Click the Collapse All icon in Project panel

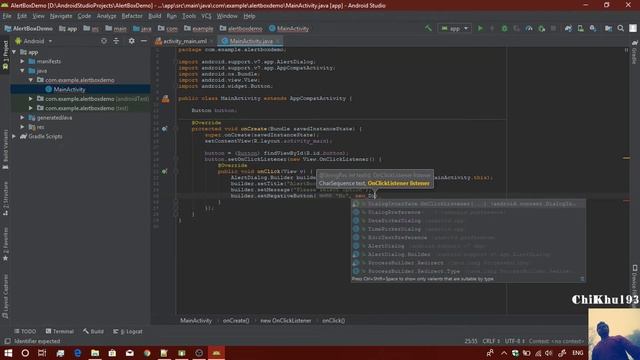coord(116,41)
